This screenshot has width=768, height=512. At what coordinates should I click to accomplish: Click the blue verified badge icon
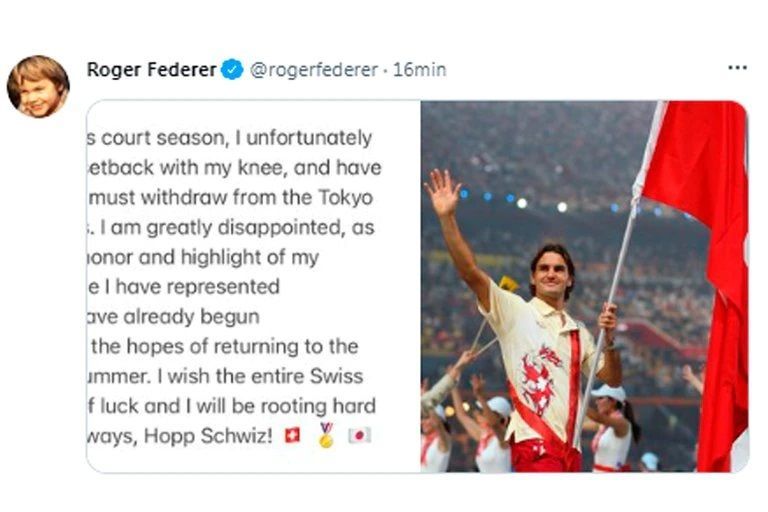tap(232, 70)
